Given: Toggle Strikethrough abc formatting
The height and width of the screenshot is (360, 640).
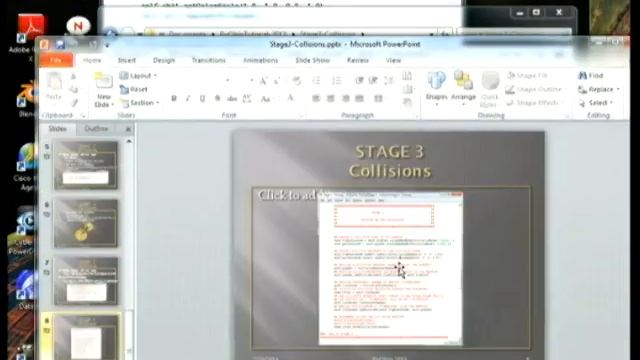Looking at the screenshot, I should [x=232, y=98].
